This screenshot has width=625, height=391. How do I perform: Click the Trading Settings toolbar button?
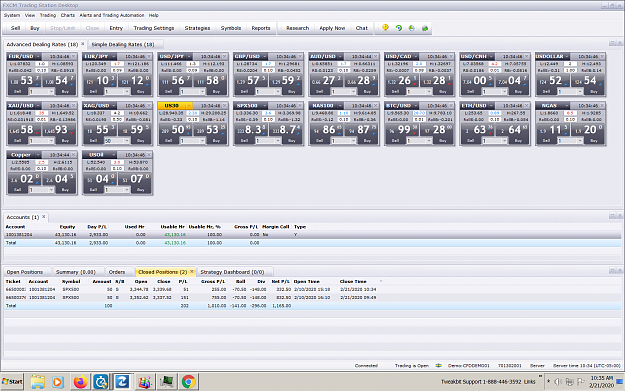click(154, 28)
